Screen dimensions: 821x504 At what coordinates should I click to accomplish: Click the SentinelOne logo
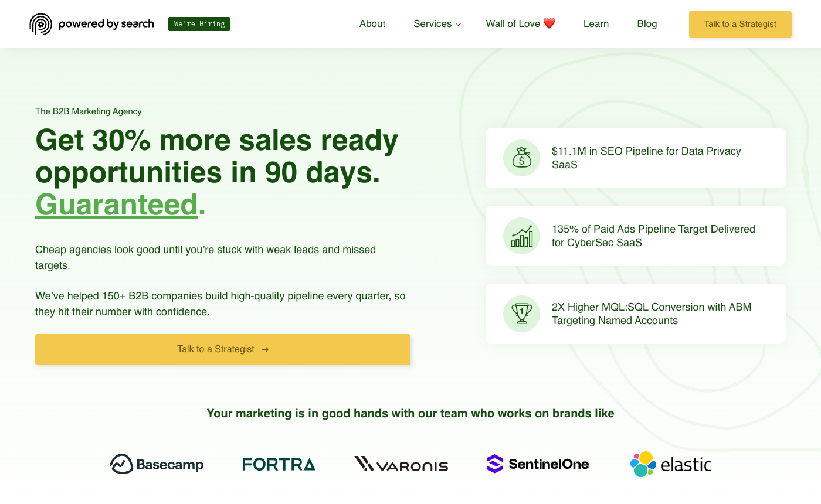point(538,464)
